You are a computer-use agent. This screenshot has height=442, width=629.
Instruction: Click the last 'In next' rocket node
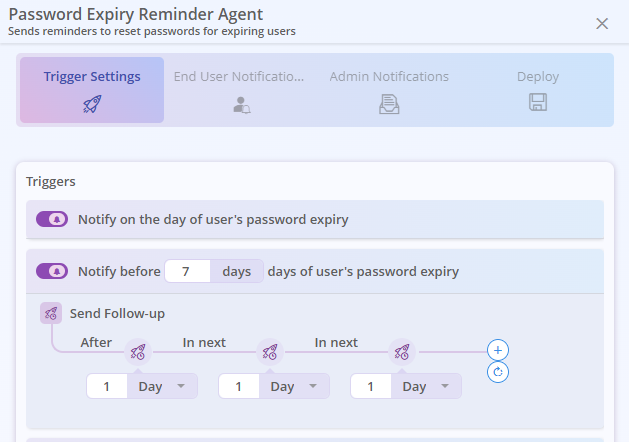402,352
